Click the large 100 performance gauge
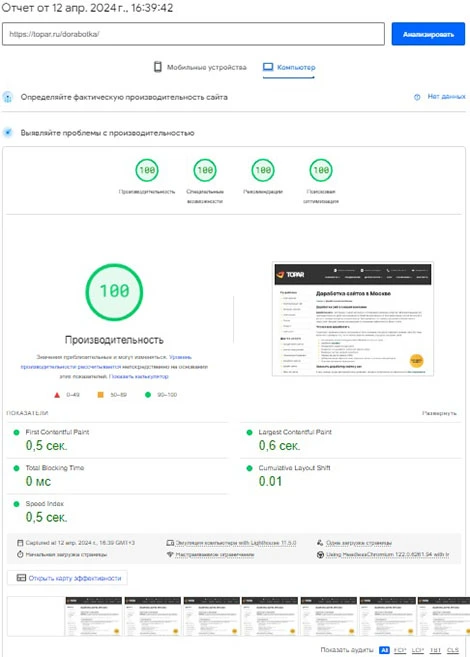 point(114,292)
